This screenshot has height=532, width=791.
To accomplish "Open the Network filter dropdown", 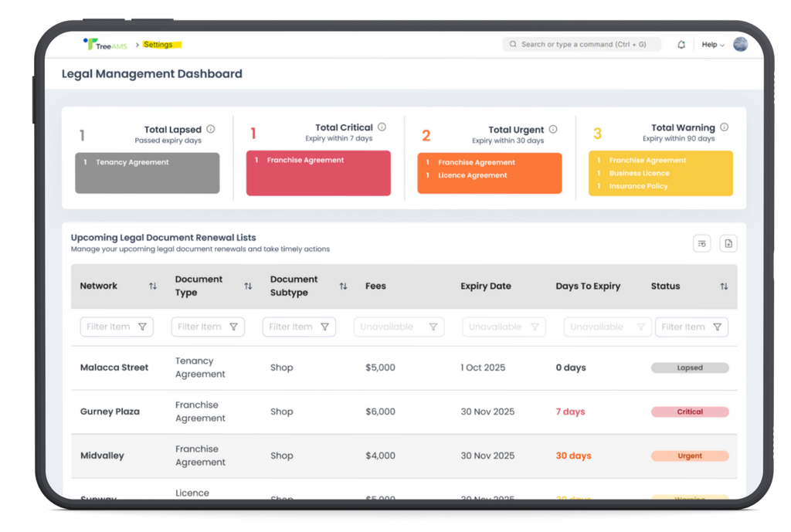I will click(116, 326).
